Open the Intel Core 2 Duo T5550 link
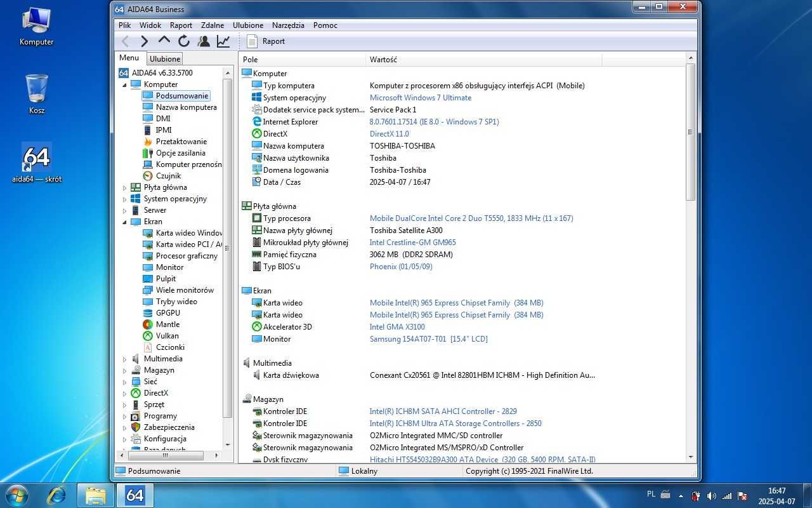812x508 pixels. coord(471,218)
